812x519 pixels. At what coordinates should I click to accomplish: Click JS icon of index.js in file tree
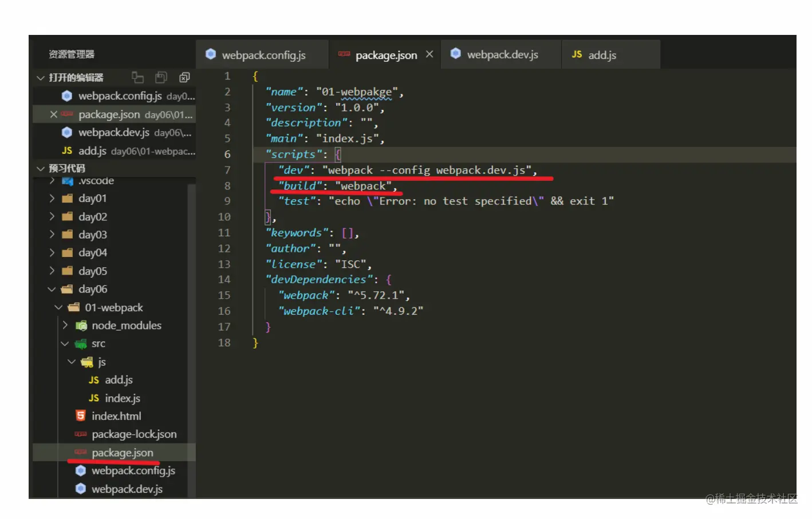pos(94,398)
